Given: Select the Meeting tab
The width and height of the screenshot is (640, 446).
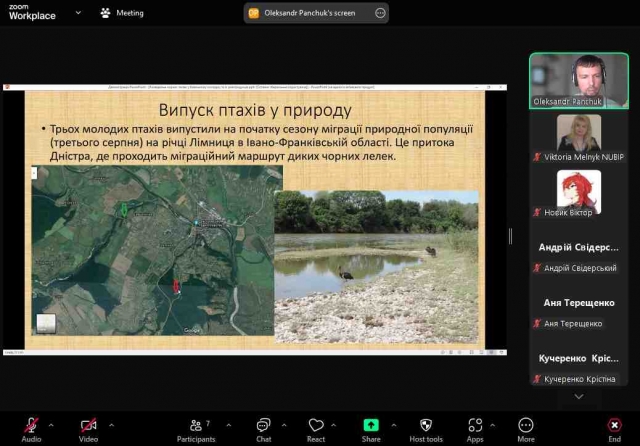Looking at the screenshot, I should pyautogui.click(x=122, y=13).
